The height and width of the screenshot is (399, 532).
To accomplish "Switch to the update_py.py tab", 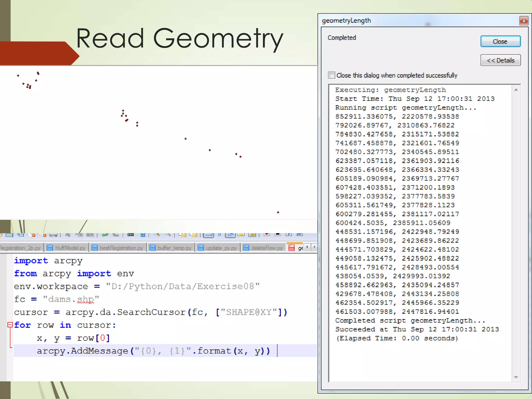I will tap(218, 248).
